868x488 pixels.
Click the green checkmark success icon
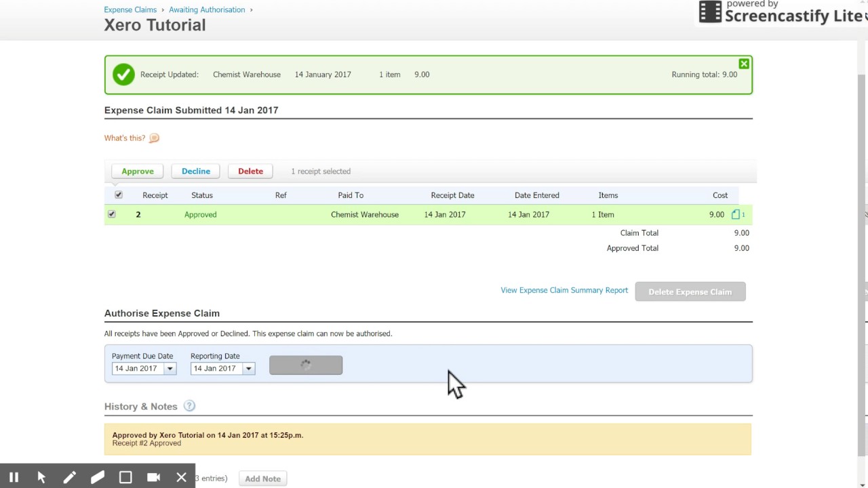(x=123, y=75)
